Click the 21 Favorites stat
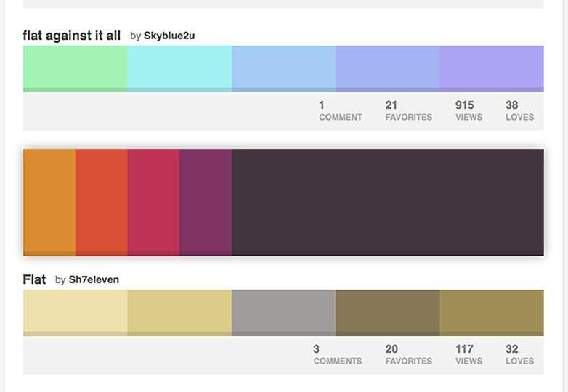Image resolution: width=568 pixels, height=392 pixels. click(408, 110)
